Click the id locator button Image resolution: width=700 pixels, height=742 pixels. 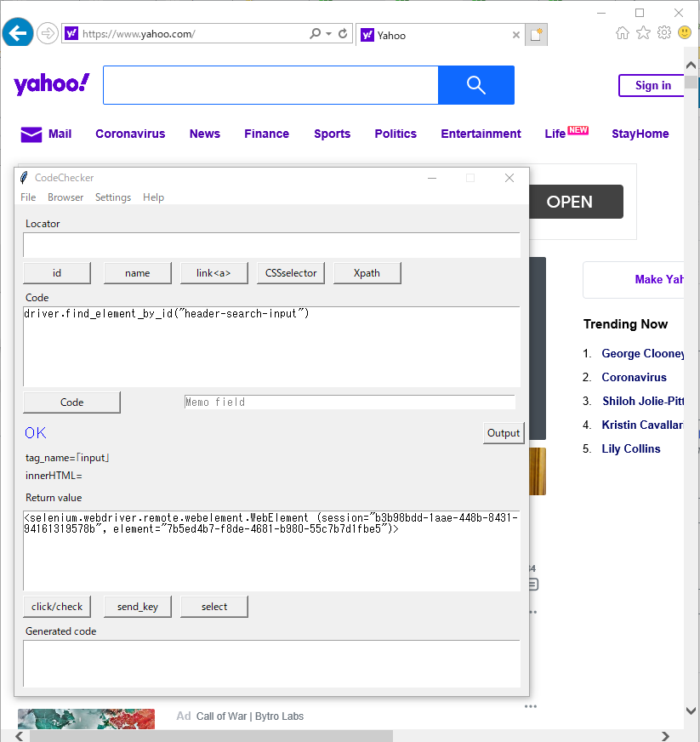[57, 273]
